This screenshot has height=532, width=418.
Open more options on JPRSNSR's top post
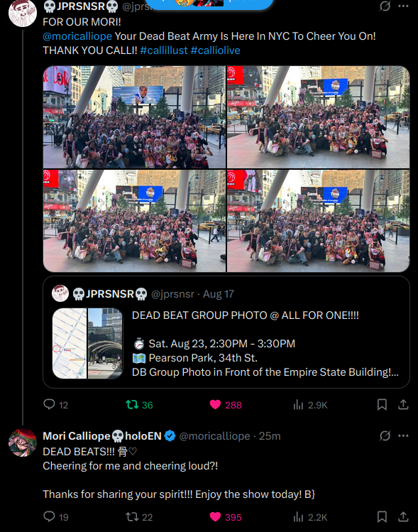pos(403,6)
